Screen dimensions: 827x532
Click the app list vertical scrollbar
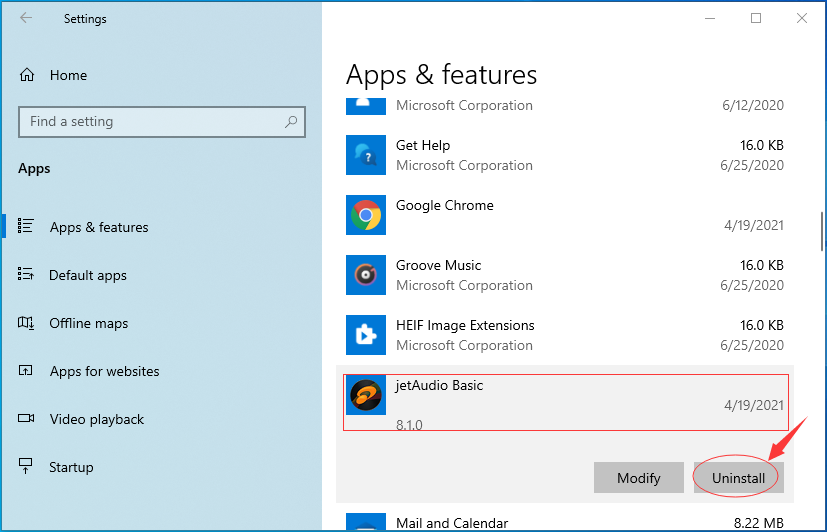822,231
